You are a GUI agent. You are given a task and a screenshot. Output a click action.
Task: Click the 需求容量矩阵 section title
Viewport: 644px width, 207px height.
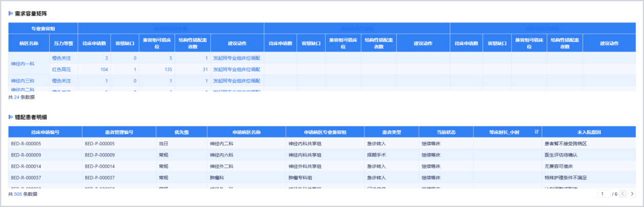31,13
